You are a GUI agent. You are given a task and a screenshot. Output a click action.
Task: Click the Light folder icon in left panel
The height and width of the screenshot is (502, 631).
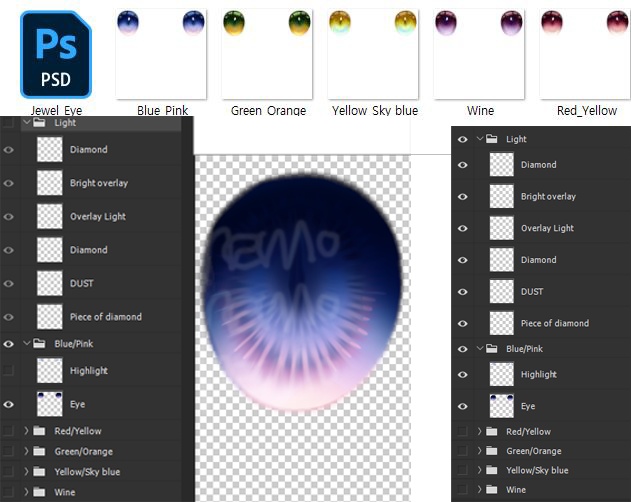point(39,122)
